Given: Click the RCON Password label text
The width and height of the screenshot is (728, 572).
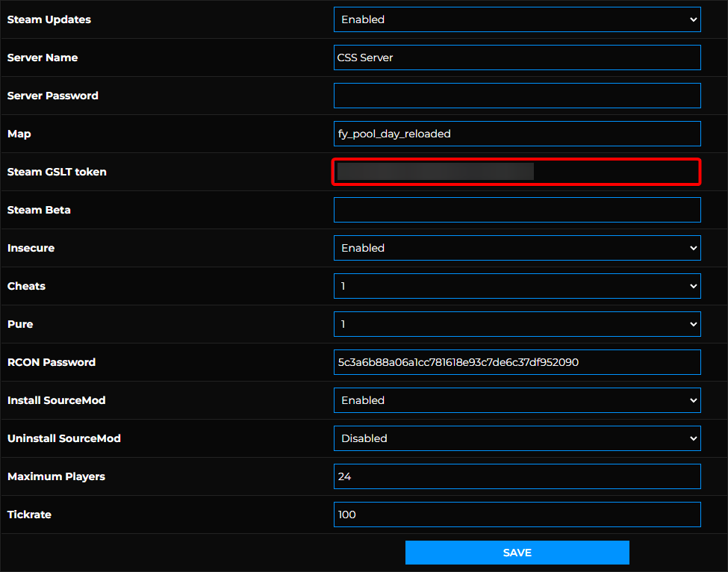Looking at the screenshot, I should (x=52, y=362).
